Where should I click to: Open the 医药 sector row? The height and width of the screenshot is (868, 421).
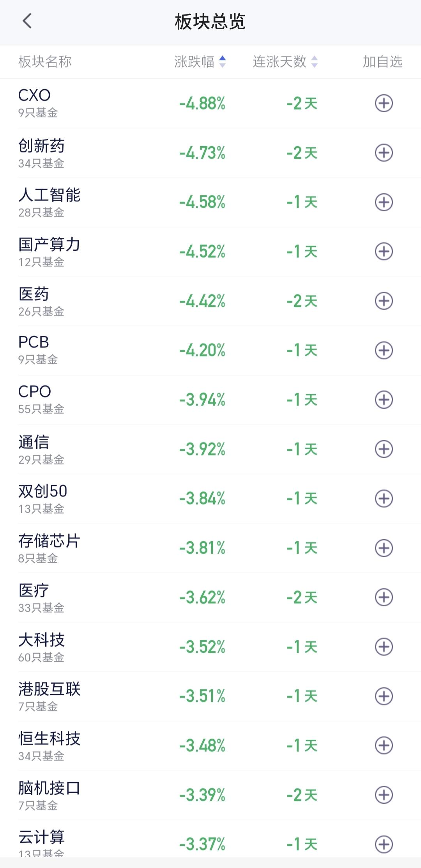click(210, 301)
